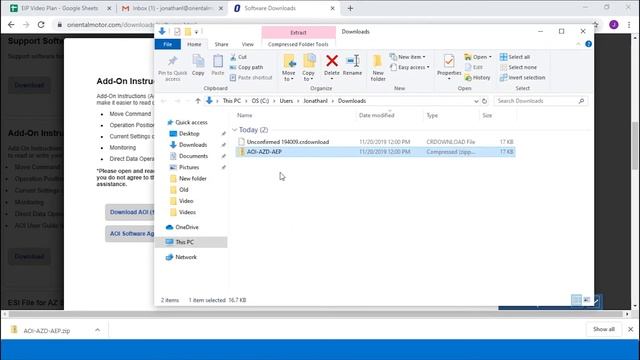The image size is (640, 360).
Task: Switch to the Home ribbon tab
Action: (x=194, y=44)
